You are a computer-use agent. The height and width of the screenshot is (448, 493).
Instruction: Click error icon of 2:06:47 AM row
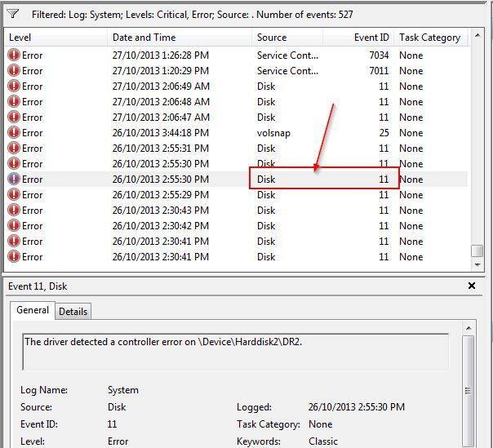pos(14,117)
